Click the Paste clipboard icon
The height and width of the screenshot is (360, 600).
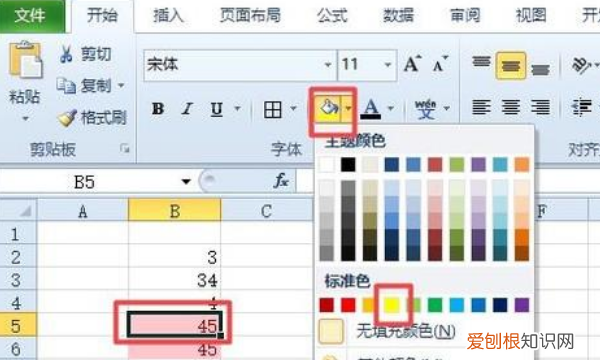[x=26, y=59]
